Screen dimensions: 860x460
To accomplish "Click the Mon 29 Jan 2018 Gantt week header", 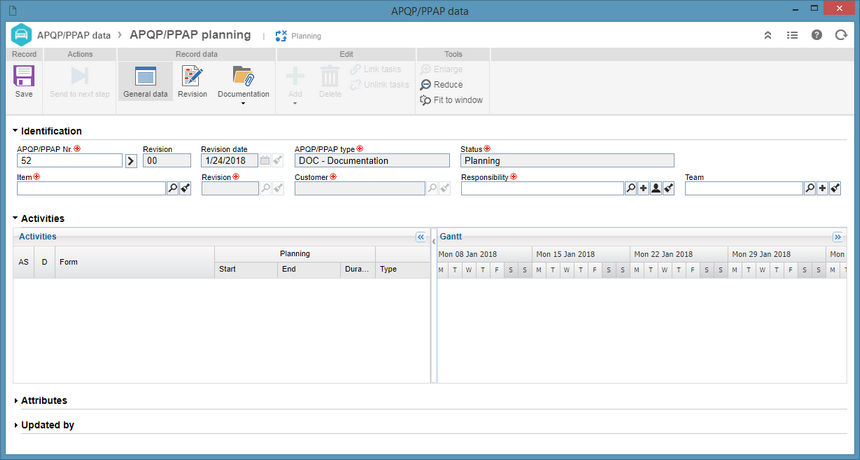I will click(x=777, y=254).
